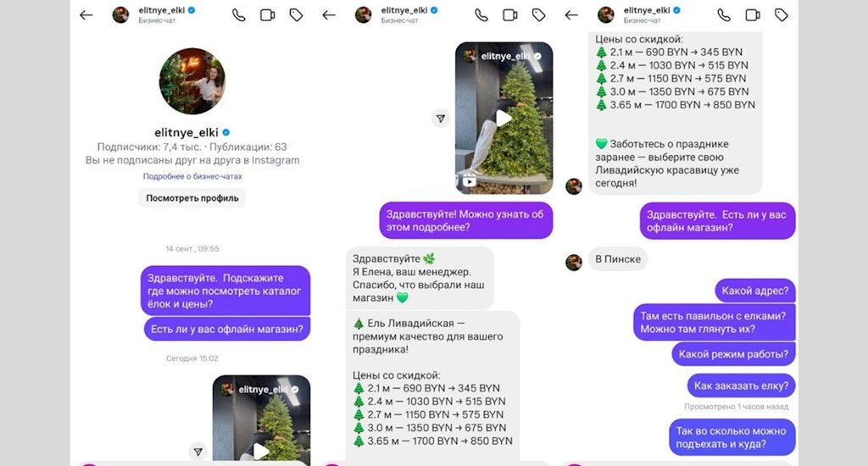
Task: Click the 'Посмотреть профиль' button
Action: pos(192,198)
